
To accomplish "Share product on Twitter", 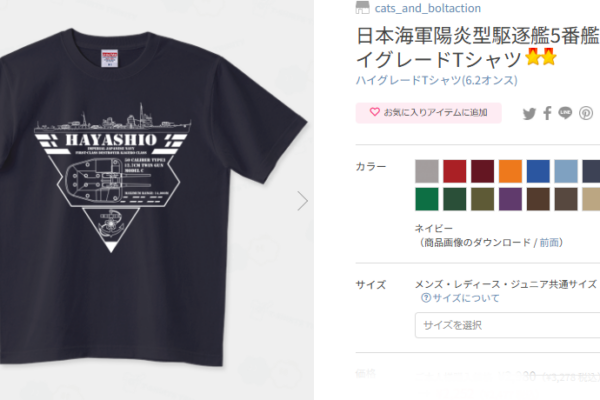I will tap(529, 114).
